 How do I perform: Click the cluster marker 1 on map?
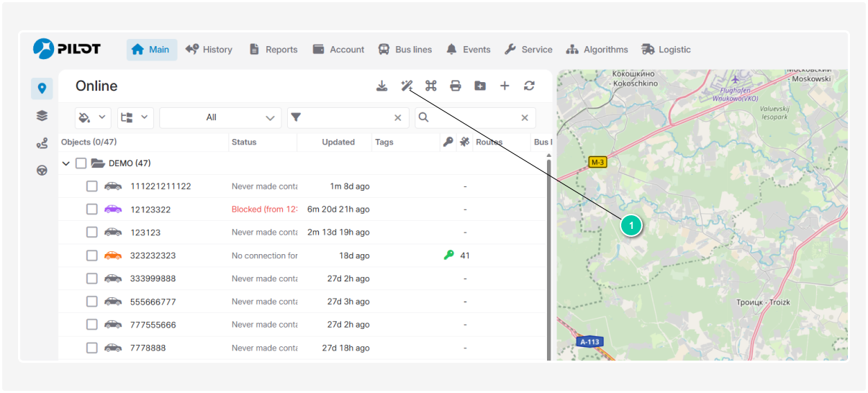click(631, 225)
